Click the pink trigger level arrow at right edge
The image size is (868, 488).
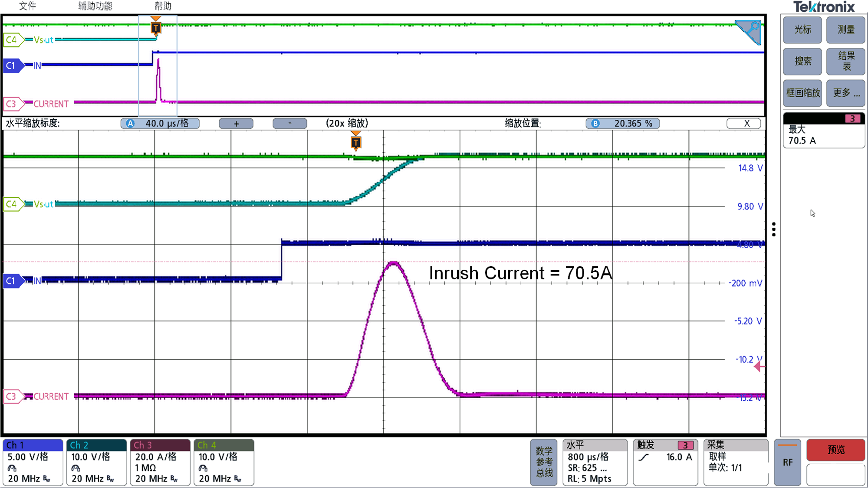pyautogui.click(x=759, y=367)
